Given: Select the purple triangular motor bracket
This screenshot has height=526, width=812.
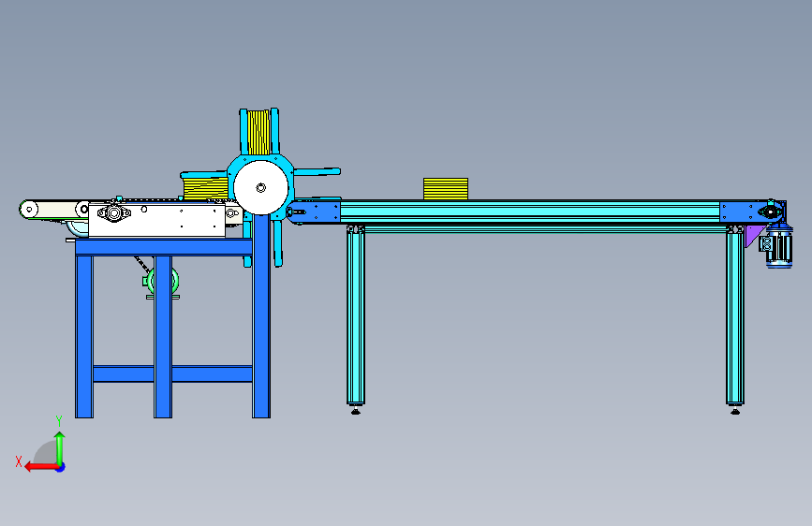Looking at the screenshot, I should pos(752,235).
